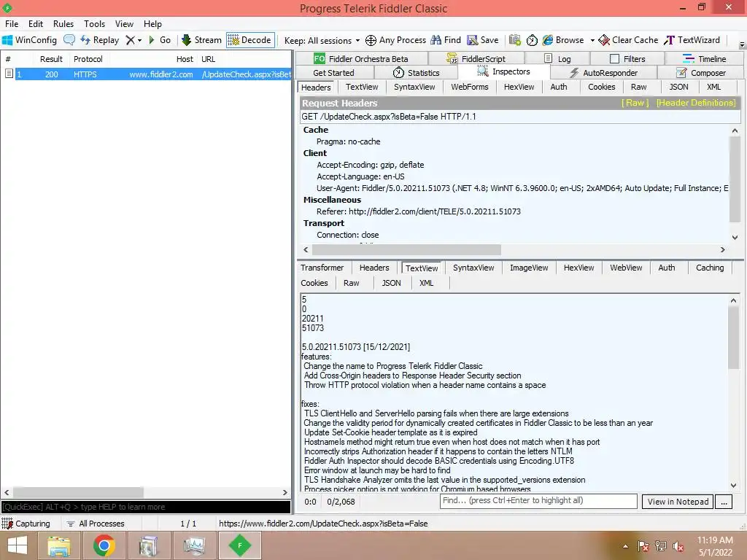The image size is (747, 560).
Task: Open Google Chrome from taskbar
Action: tap(104, 545)
